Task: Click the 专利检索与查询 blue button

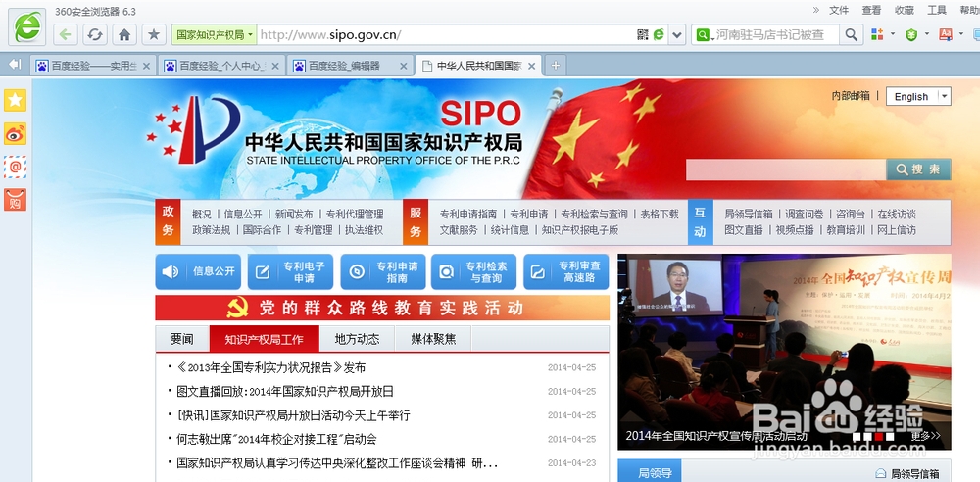Action: pyautogui.click(x=473, y=271)
